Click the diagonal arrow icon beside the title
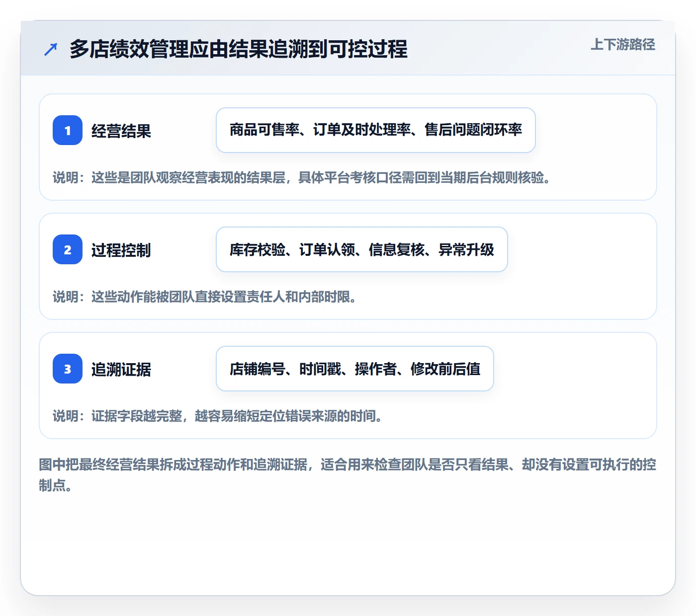Screen dimensions: 696x616 [51, 49]
